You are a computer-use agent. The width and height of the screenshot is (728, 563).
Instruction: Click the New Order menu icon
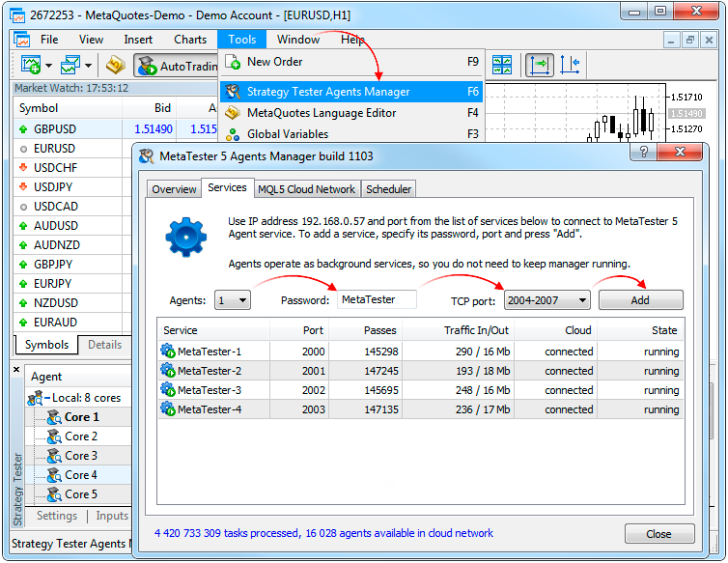coord(233,62)
